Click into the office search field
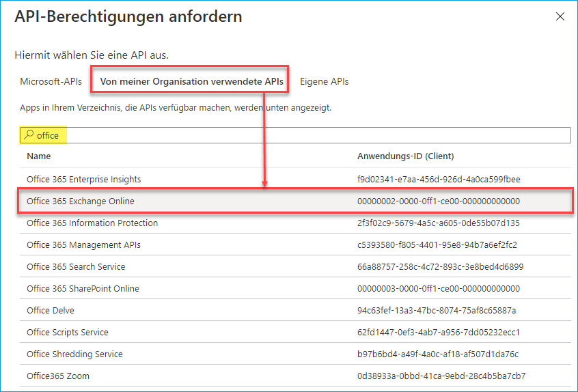This screenshot has width=578, height=392. point(295,135)
